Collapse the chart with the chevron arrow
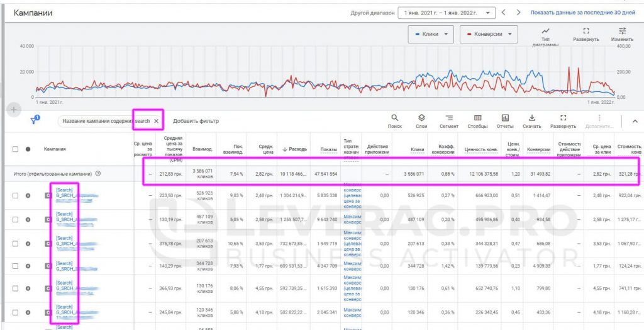The height and width of the screenshot is (330, 644). point(635,122)
